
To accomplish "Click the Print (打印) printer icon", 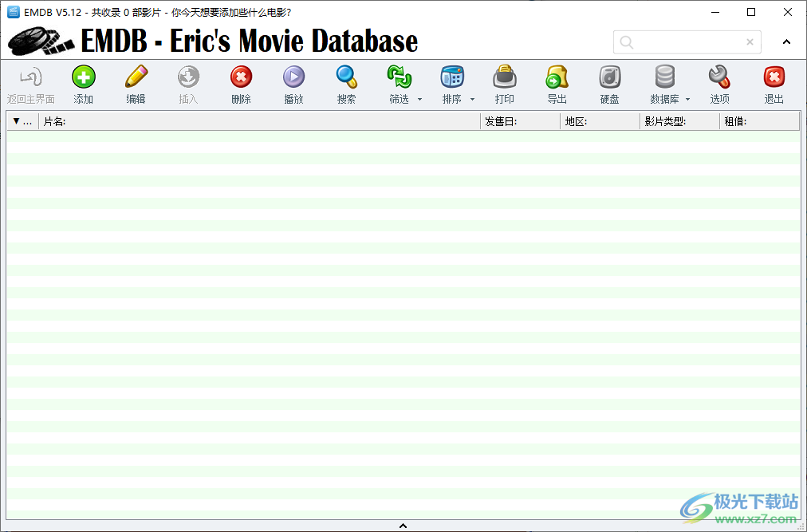I will click(504, 77).
